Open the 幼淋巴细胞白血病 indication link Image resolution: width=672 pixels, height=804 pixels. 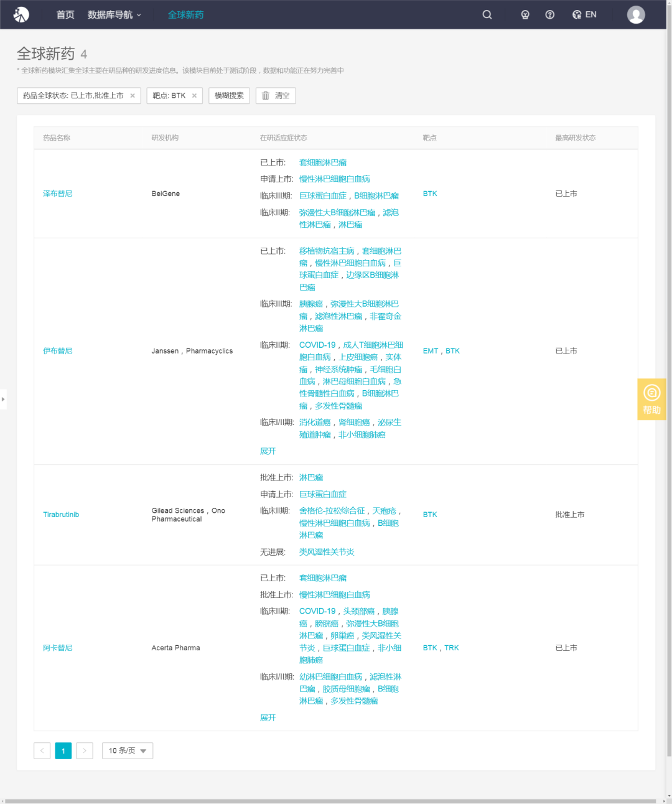[330, 676]
